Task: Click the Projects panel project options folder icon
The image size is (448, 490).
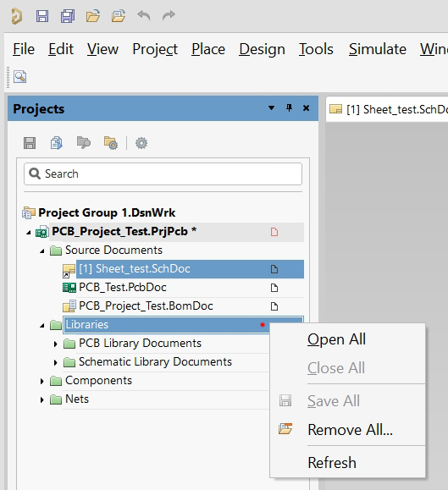Action: point(111,143)
